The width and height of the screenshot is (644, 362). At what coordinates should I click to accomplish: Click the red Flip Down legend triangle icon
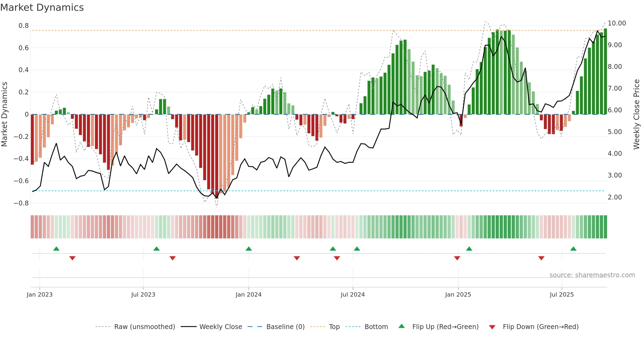pyautogui.click(x=492, y=327)
